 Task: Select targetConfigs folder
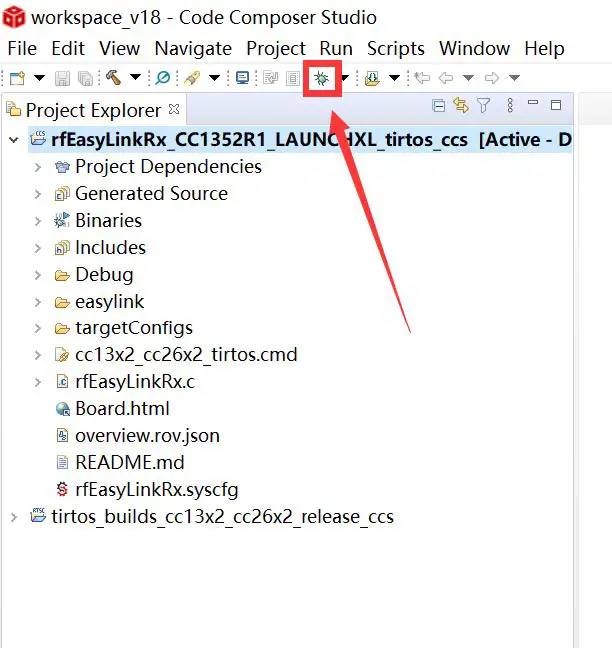point(134,328)
